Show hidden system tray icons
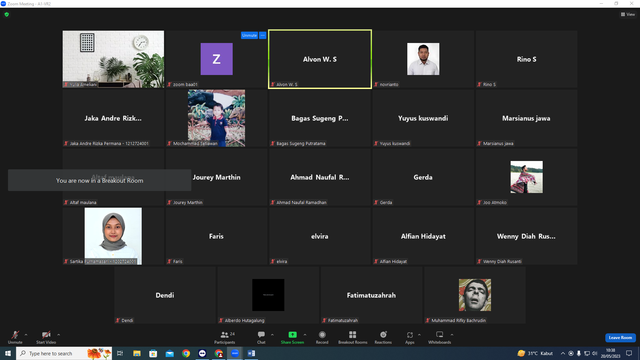 click(x=563, y=353)
